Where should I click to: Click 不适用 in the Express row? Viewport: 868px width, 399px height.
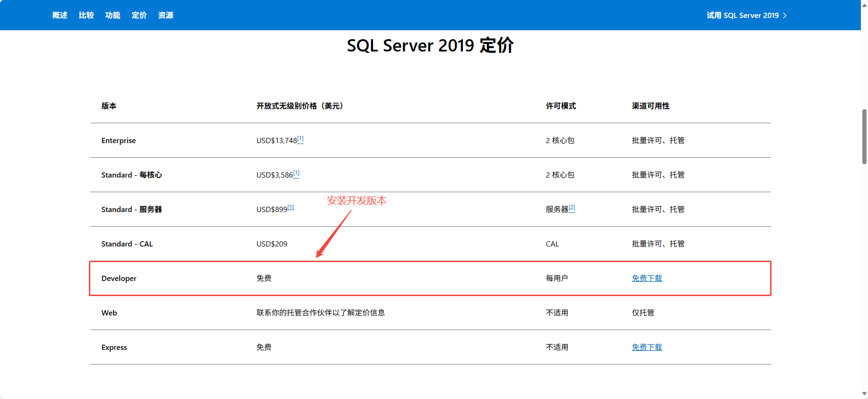[x=557, y=347]
